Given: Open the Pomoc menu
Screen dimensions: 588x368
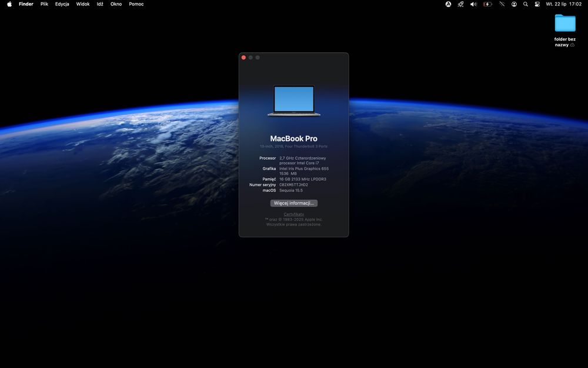Looking at the screenshot, I should (136, 4).
